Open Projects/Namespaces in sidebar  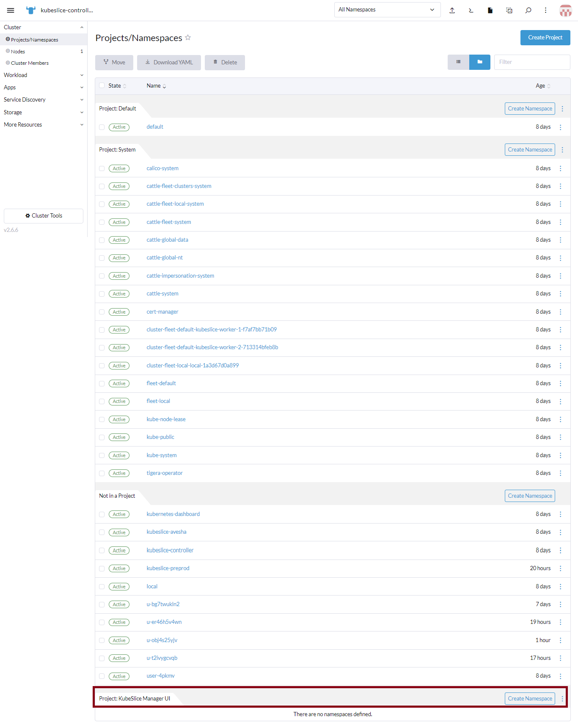44,40
